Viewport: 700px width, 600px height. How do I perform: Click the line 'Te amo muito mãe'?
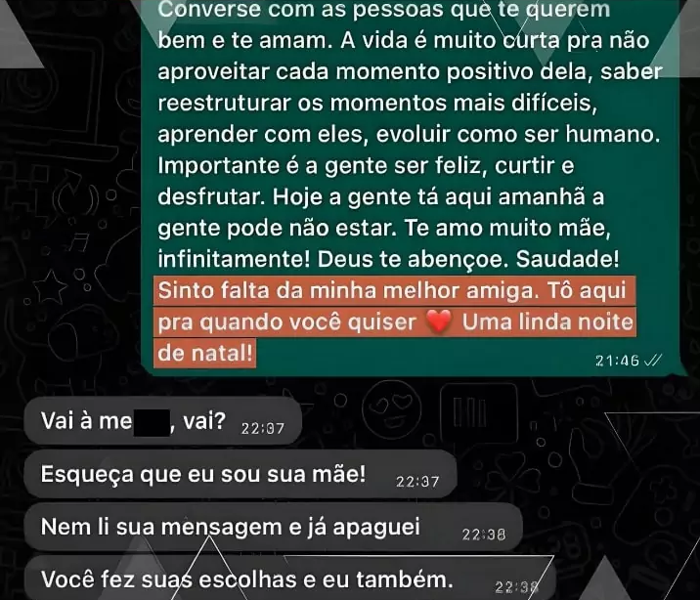point(507,228)
